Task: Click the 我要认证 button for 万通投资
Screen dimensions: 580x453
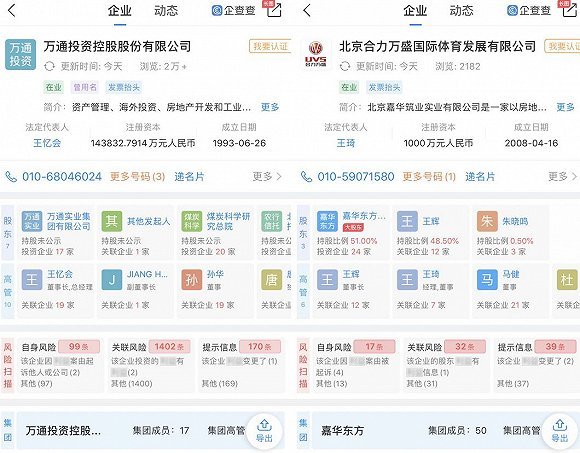Action: 270,46
